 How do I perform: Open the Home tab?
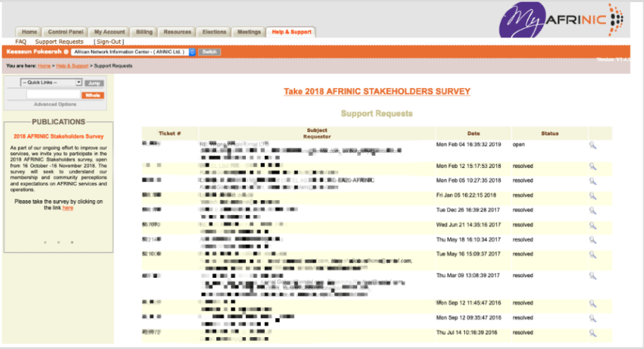coord(29,32)
